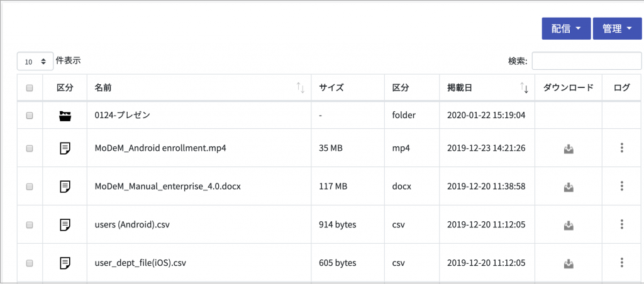Open log menu for users (Android).csv
Viewport: 644px width, 284px height.
(x=622, y=224)
